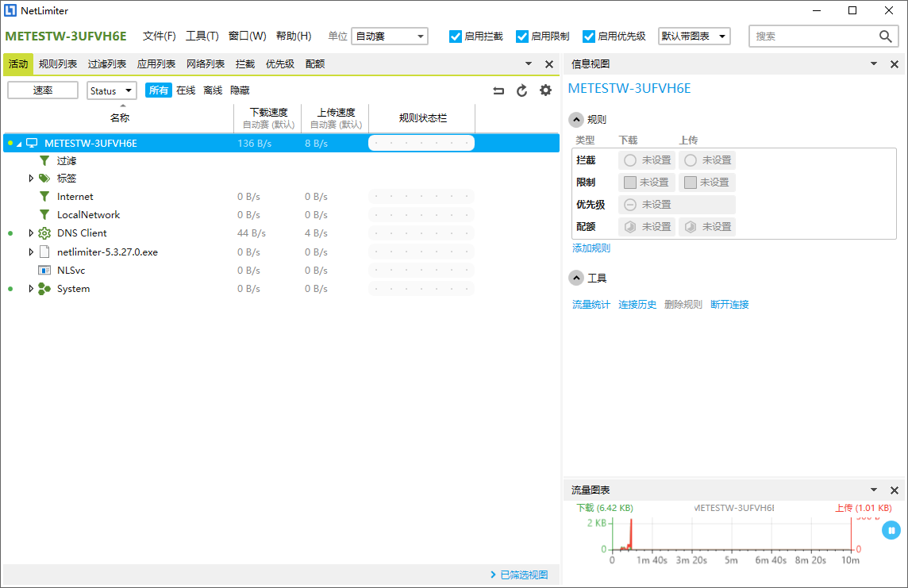Click the System process icon
The width and height of the screenshot is (908, 588).
point(44,289)
